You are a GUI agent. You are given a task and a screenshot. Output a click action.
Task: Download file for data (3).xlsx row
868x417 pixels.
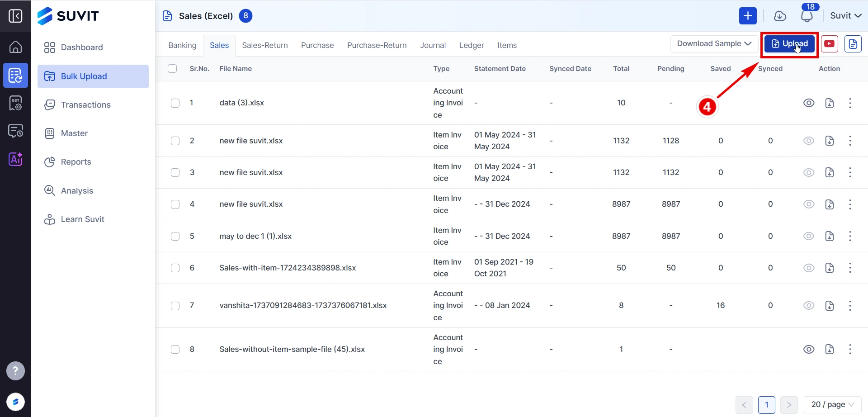pos(830,103)
